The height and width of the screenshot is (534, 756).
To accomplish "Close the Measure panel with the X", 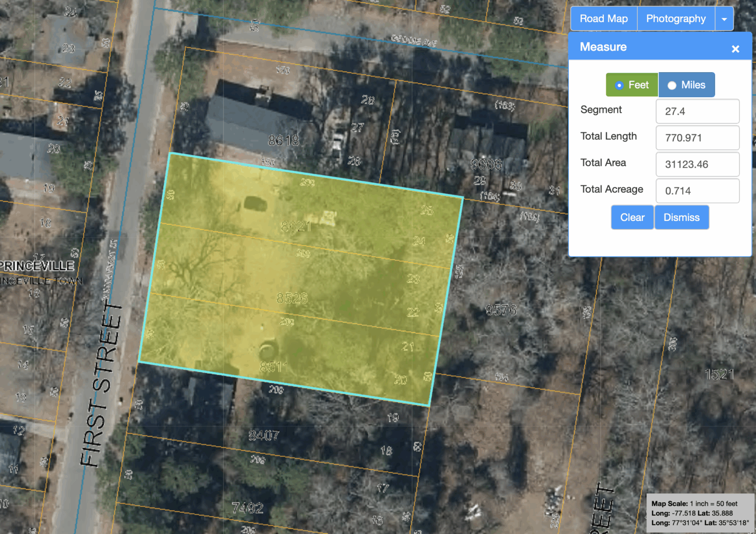I will pyautogui.click(x=735, y=49).
